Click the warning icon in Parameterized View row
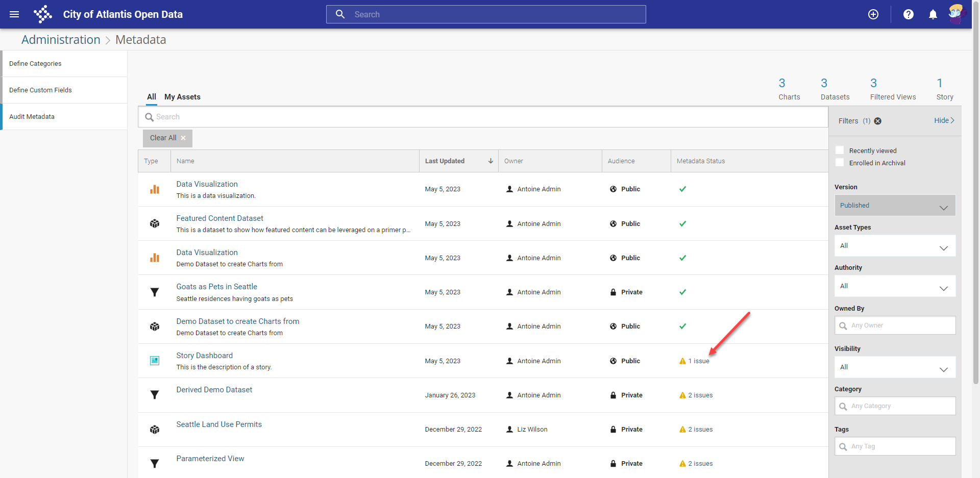Image resolution: width=980 pixels, height=478 pixels. pyautogui.click(x=682, y=464)
